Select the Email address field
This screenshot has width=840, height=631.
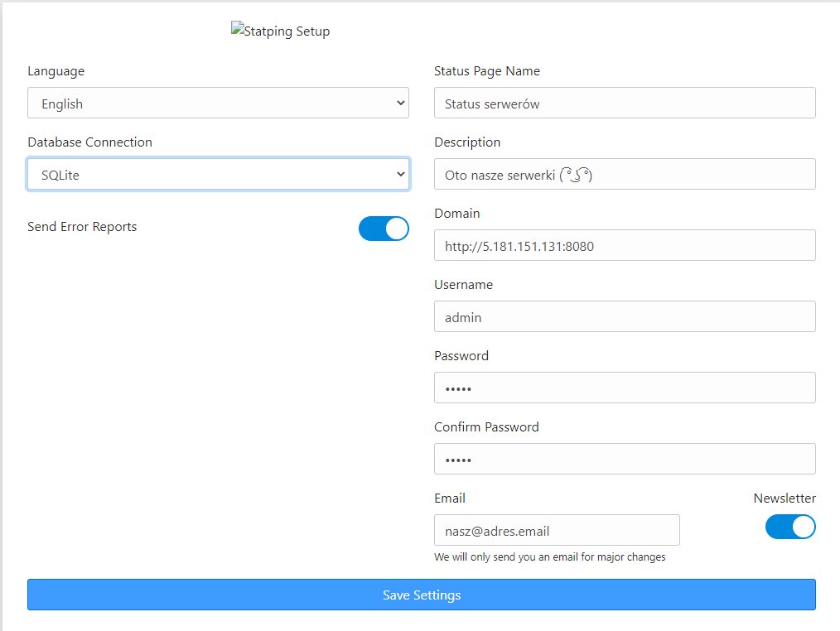coord(557,531)
